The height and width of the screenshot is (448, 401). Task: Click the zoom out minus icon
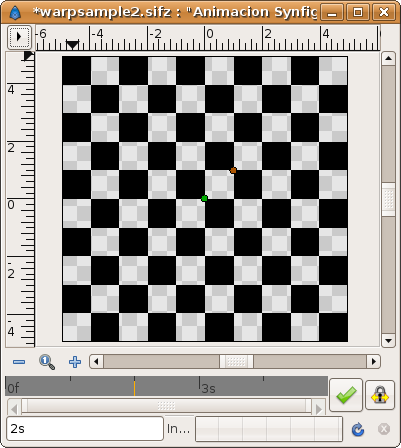click(19, 362)
